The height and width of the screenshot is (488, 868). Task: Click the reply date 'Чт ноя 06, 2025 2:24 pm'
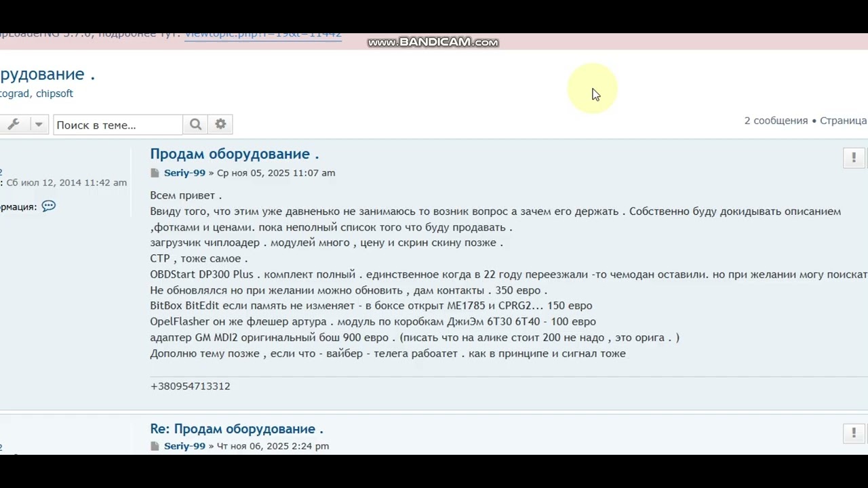tap(273, 446)
